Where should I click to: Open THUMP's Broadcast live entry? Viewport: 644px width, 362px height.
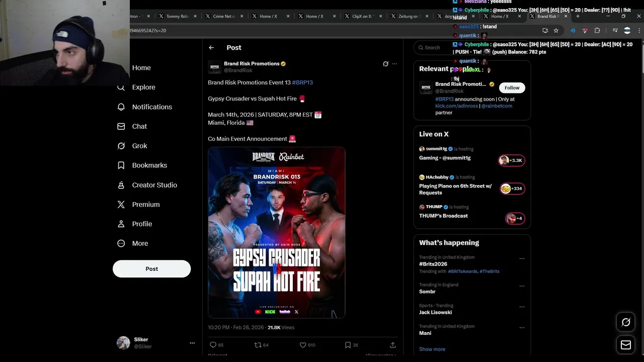click(x=443, y=216)
